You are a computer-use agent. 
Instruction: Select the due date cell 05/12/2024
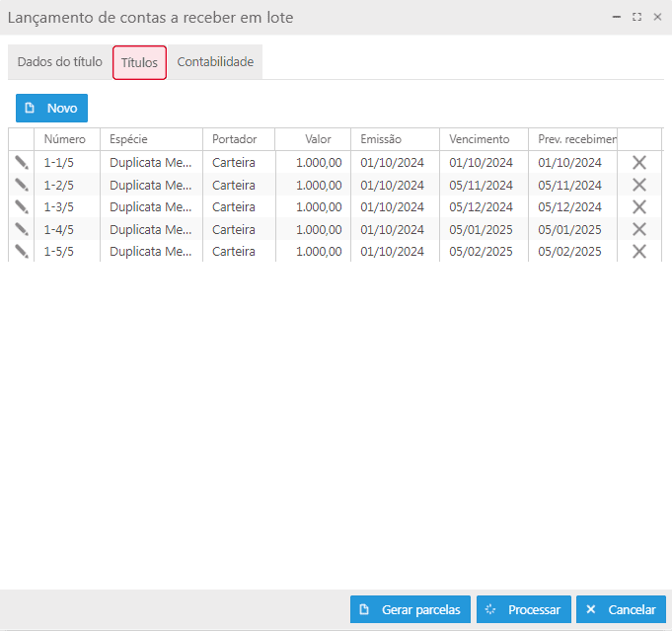pos(482,206)
